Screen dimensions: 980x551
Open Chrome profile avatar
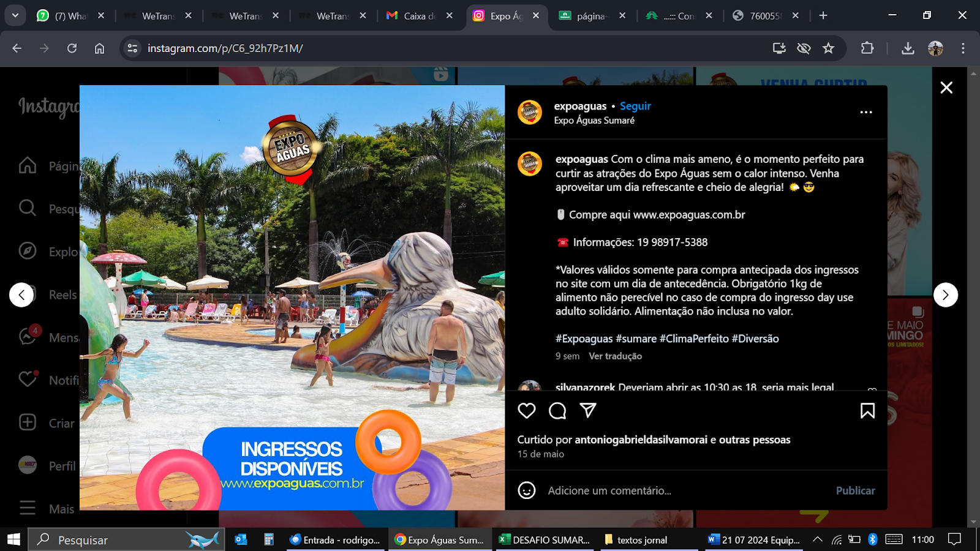tap(935, 48)
